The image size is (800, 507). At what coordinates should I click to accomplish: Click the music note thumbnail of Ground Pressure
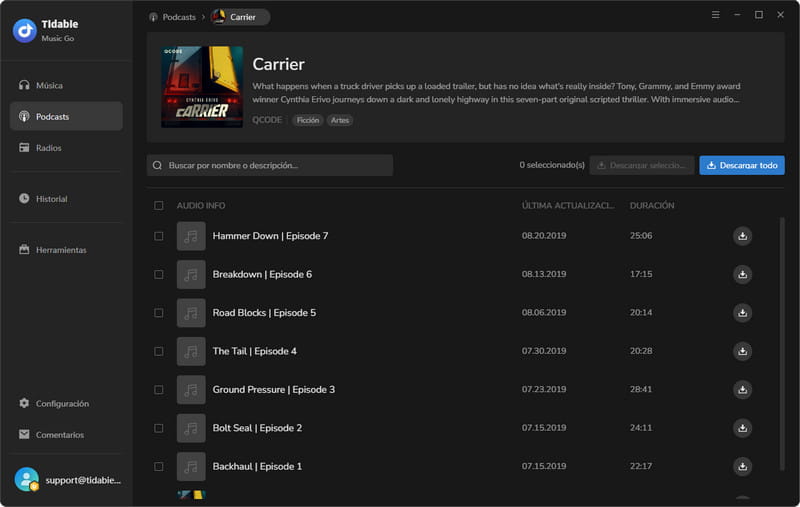coord(191,390)
